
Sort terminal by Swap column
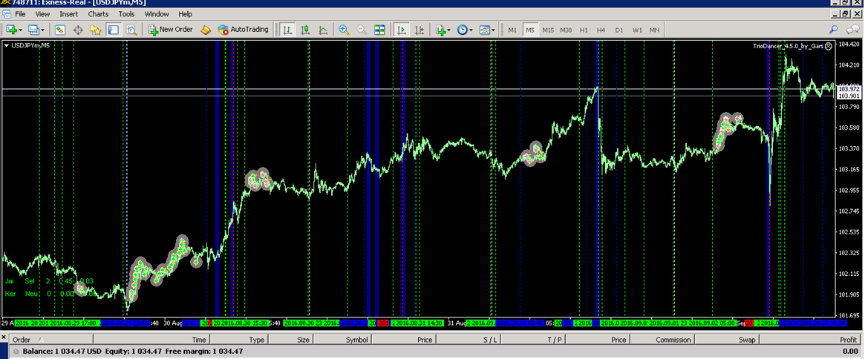(725, 340)
